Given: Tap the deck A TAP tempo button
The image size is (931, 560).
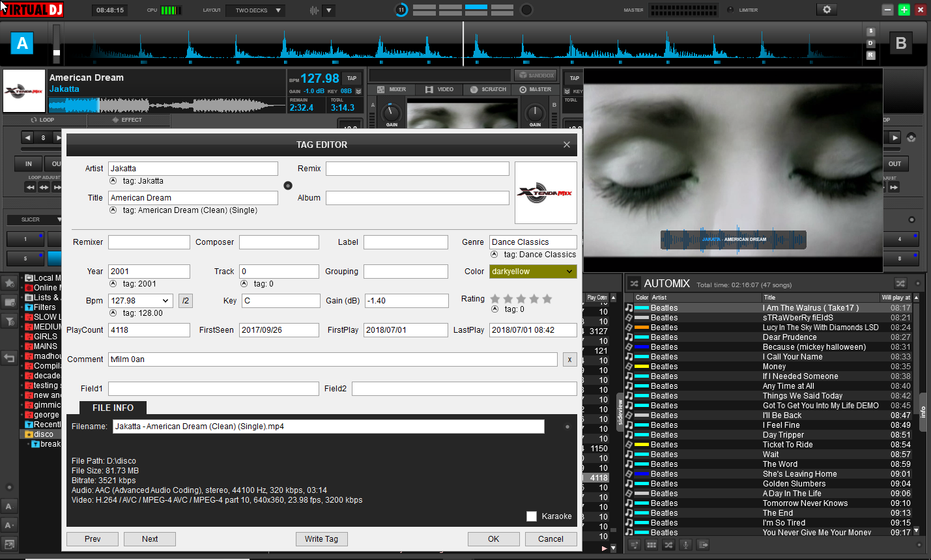Looking at the screenshot, I should 352,78.
